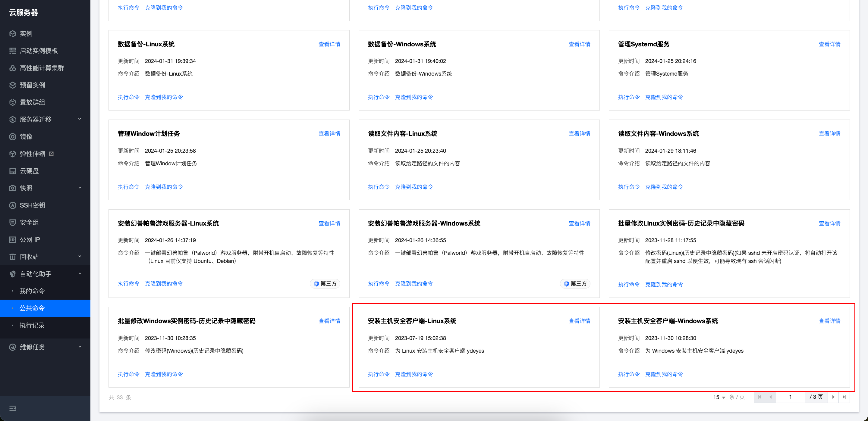Screen dimensions: 868x421
Task: Click the 安全组 shield icon
Action: [x=12, y=223]
